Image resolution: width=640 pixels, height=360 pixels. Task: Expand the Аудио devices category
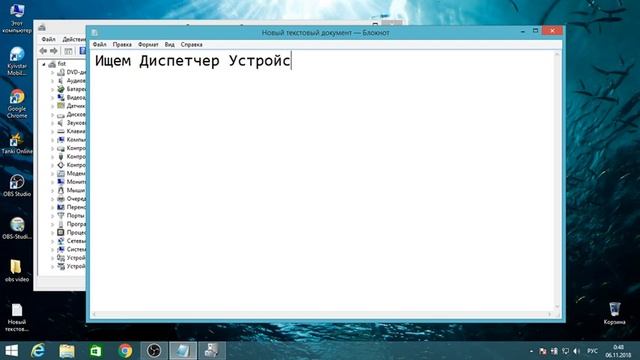(52, 81)
